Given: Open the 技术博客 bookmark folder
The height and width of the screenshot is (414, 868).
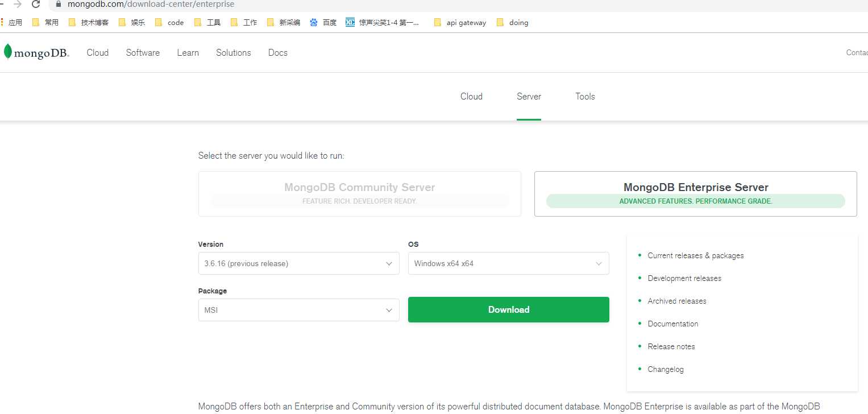Looking at the screenshot, I should tap(88, 23).
